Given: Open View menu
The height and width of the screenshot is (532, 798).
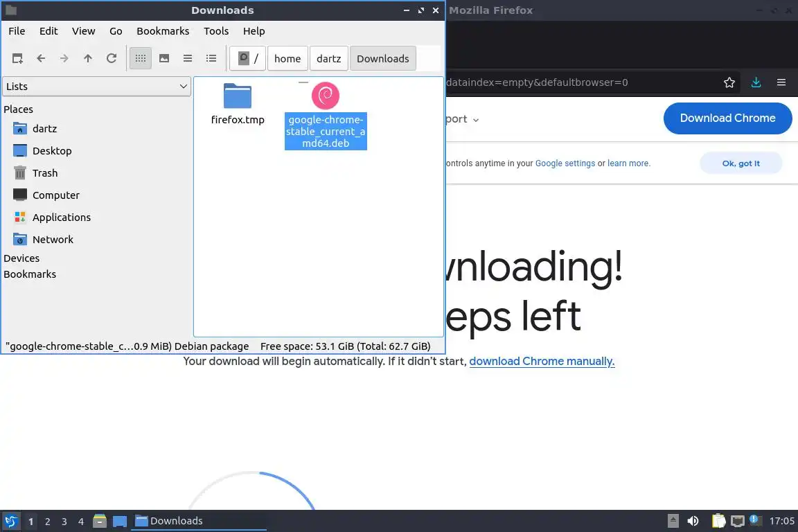Looking at the screenshot, I should [x=83, y=31].
